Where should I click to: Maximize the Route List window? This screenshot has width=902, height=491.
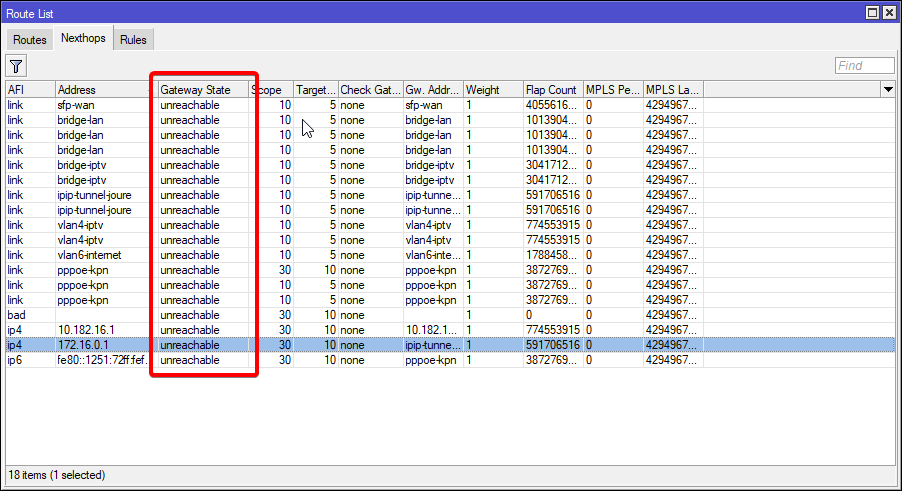873,13
